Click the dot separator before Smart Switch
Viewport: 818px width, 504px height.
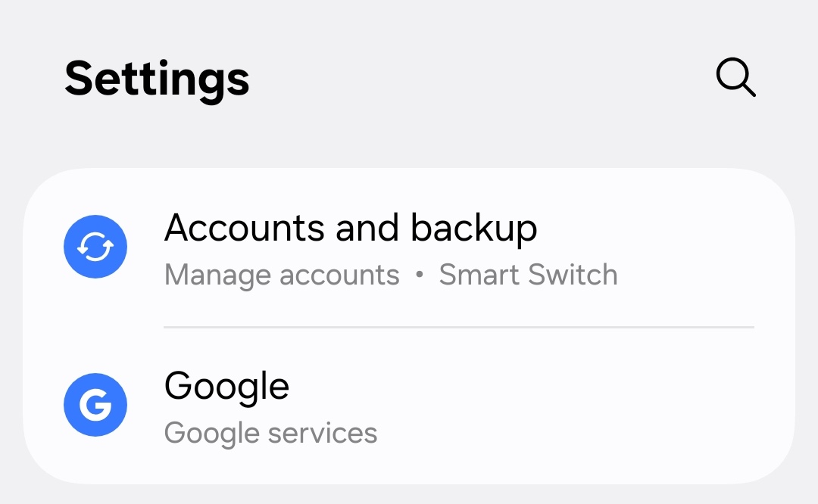click(x=419, y=275)
